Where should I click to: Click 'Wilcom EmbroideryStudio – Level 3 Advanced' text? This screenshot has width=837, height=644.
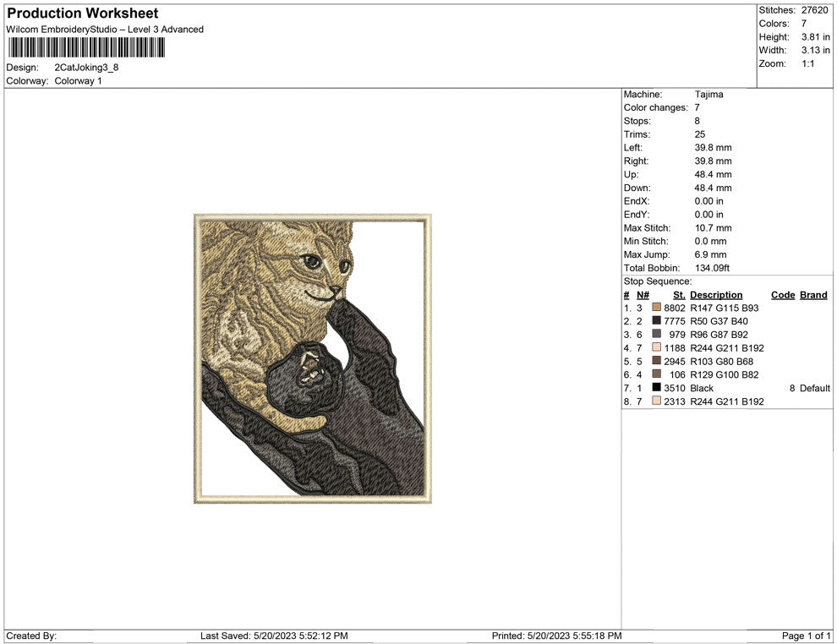pos(105,30)
